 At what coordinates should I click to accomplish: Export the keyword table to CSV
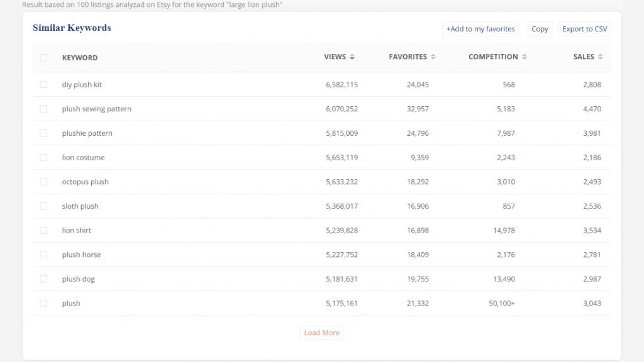click(x=584, y=29)
